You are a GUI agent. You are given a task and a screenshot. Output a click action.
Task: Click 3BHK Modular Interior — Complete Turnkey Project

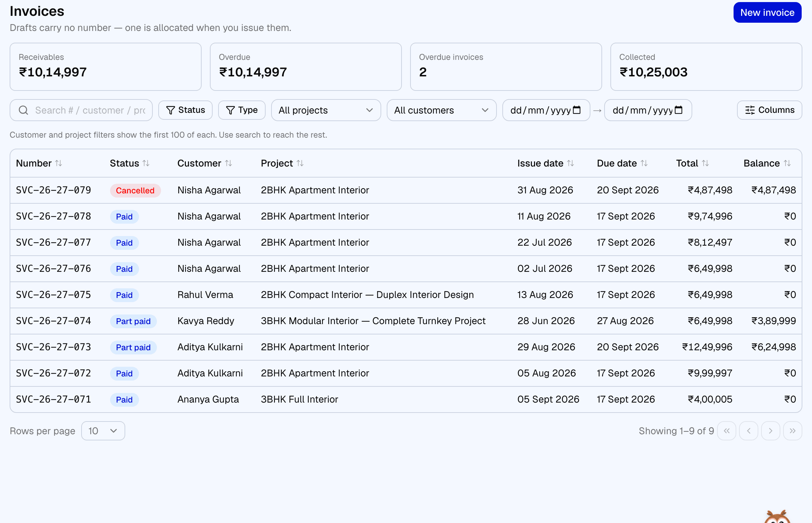coord(373,321)
